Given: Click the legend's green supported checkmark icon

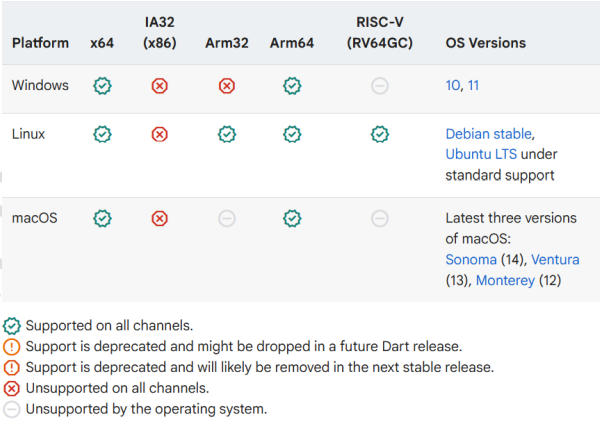Looking at the screenshot, I should (12, 326).
